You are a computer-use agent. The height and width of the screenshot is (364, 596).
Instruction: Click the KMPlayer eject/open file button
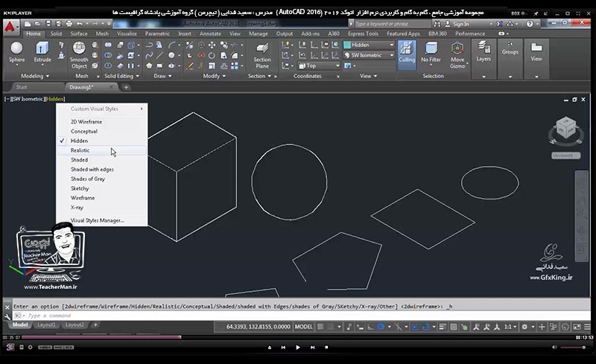[270, 348]
